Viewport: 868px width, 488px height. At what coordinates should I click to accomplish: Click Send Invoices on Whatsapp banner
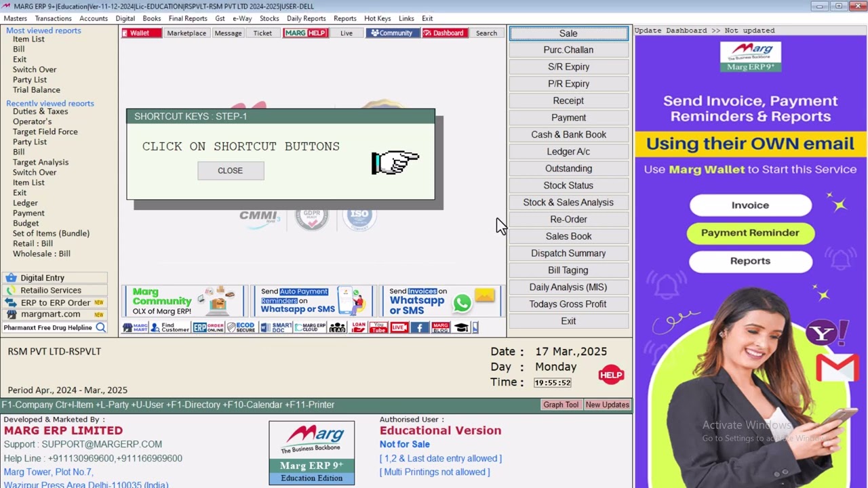441,301
